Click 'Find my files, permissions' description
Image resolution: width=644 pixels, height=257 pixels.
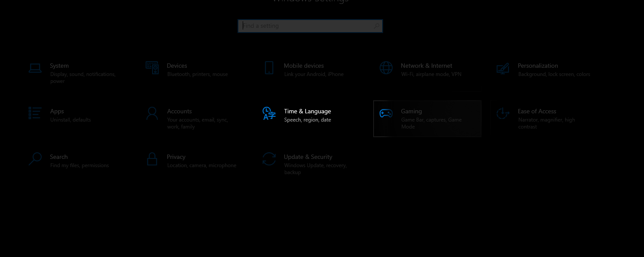click(79, 165)
